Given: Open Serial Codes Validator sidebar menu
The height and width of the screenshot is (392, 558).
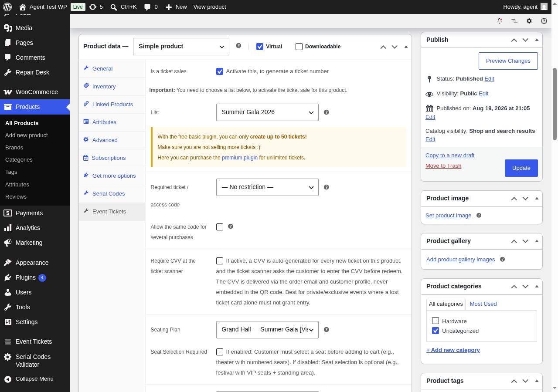Looking at the screenshot, I should (35, 360).
